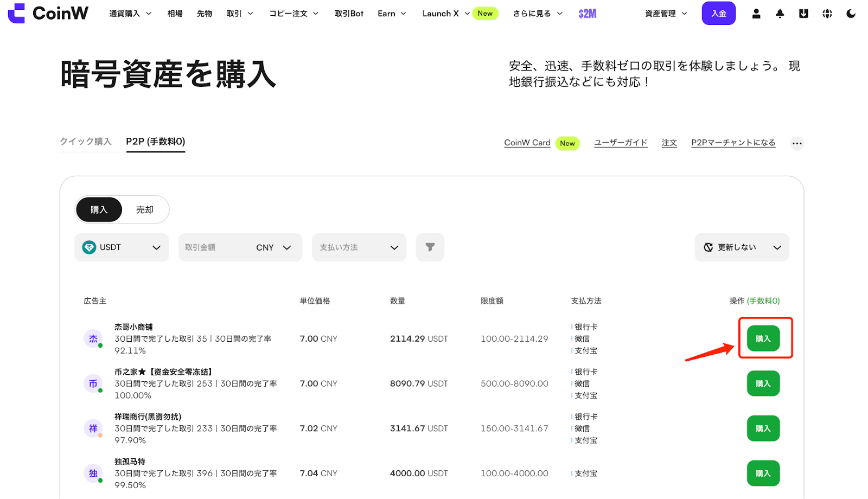Expand the USDT coin dropdown

122,247
